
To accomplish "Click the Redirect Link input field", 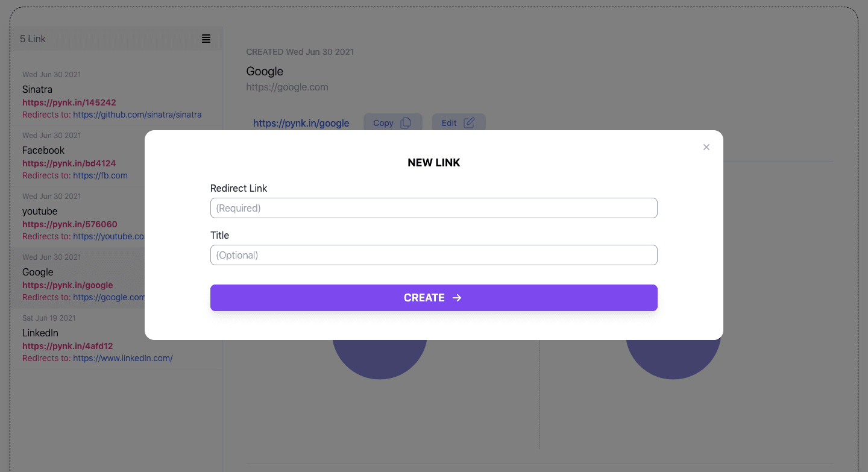I will click(433, 208).
